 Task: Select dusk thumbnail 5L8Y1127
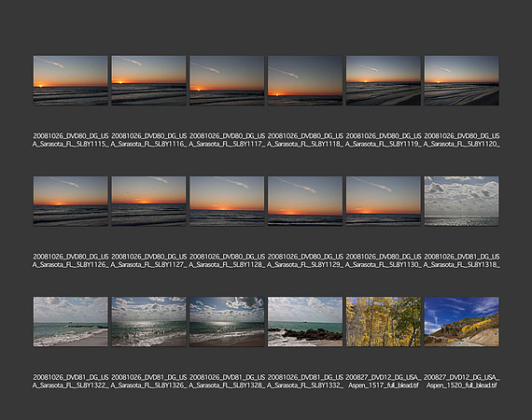pyautogui.click(x=149, y=201)
